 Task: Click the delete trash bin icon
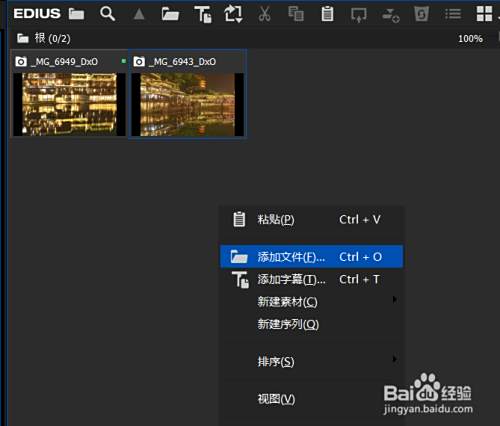[421, 14]
